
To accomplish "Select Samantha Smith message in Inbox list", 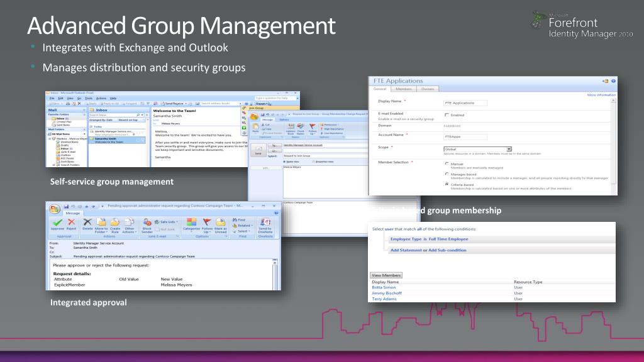I will coord(117,140).
